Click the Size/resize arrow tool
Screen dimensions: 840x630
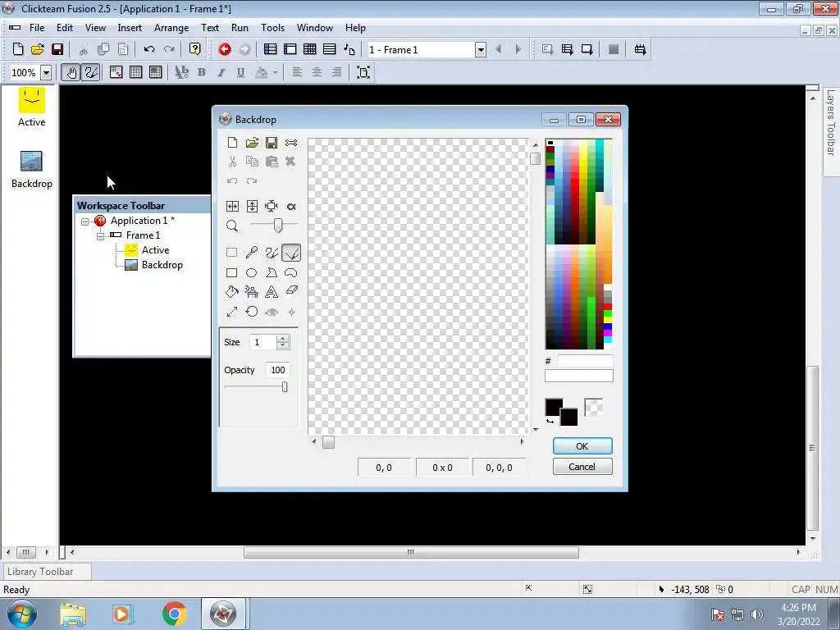[x=232, y=312]
